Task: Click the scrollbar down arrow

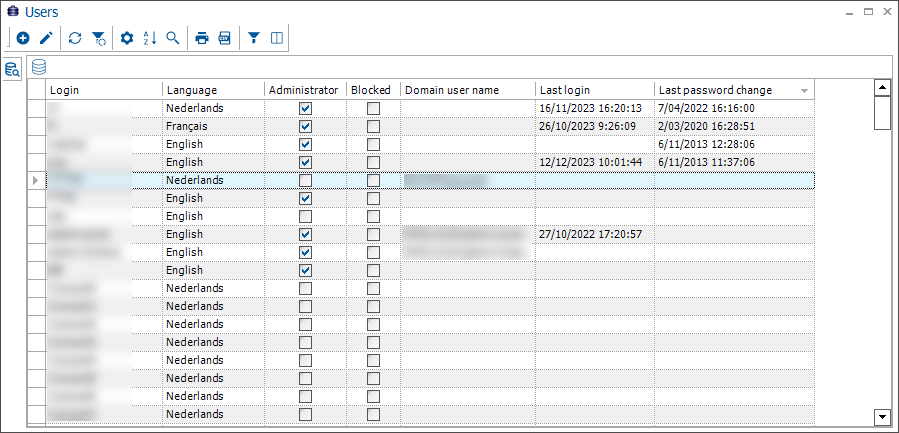Action: (x=882, y=416)
